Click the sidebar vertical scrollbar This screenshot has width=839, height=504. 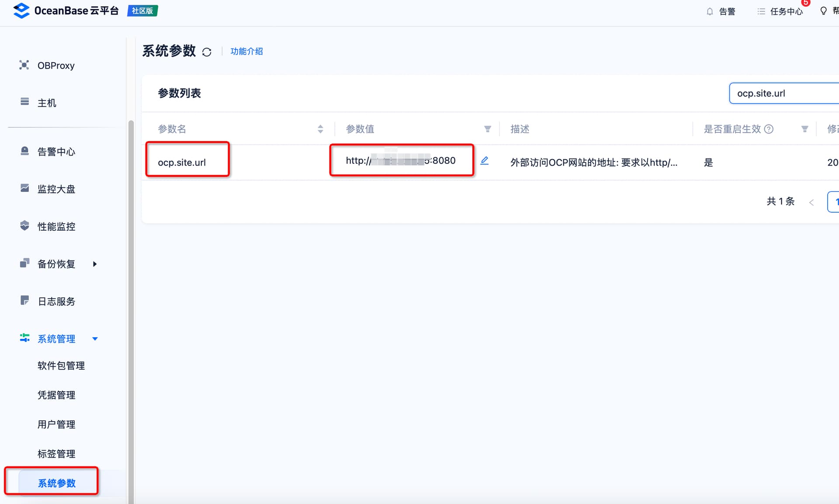pyautogui.click(x=131, y=306)
